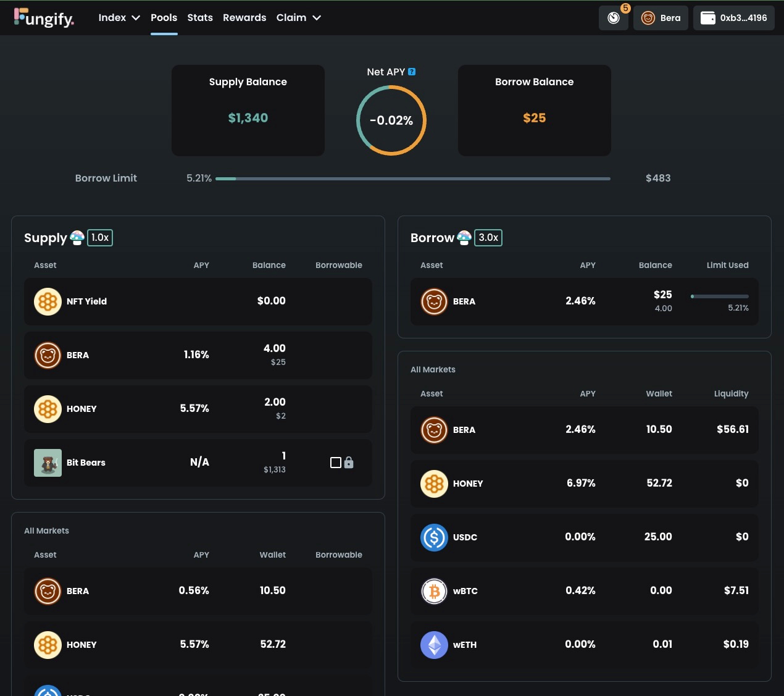Open the Stats page

(x=200, y=18)
